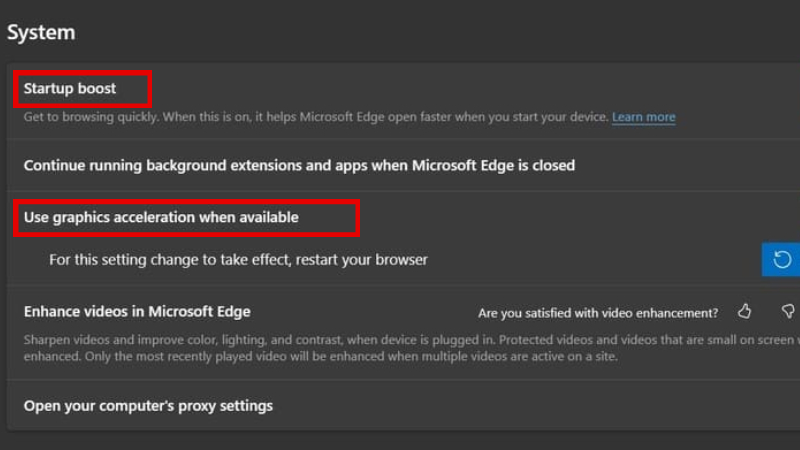Open your computer's proxy settings
Image resolution: width=800 pixels, height=450 pixels.
pyautogui.click(x=148, y=406)
